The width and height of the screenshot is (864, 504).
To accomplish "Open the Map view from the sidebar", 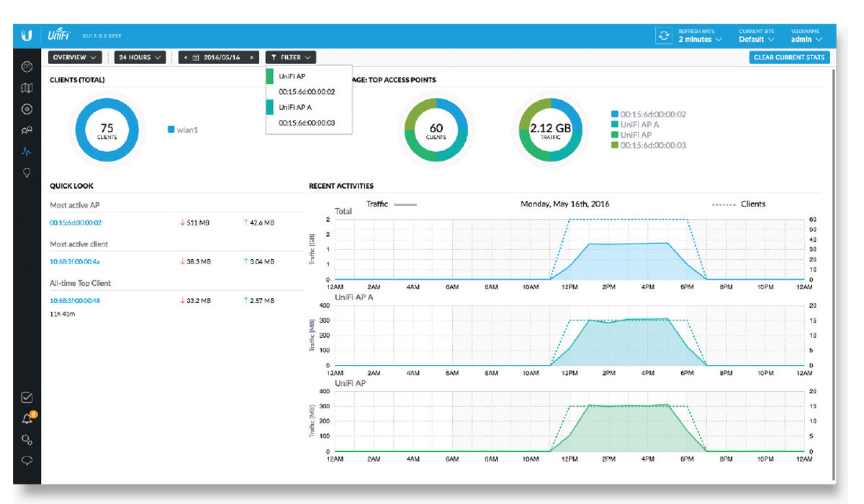I will (x=27, y=88).
